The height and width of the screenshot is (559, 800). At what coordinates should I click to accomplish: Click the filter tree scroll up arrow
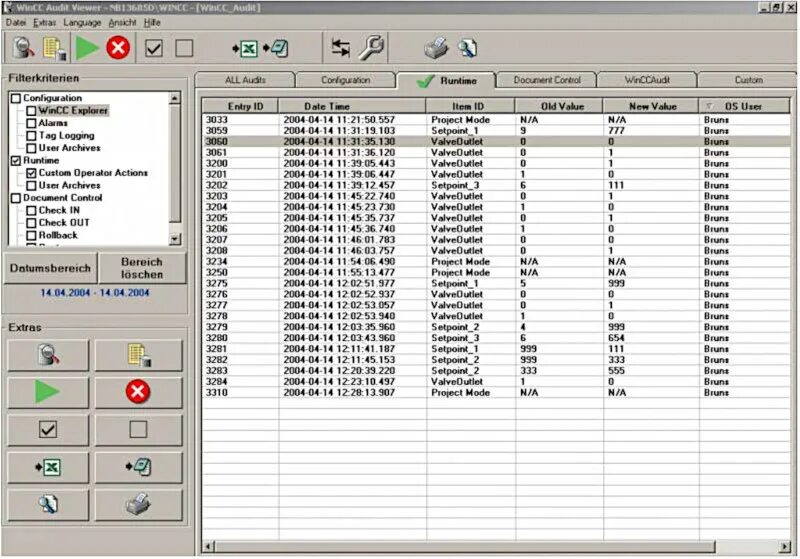[x=175, y=98]
